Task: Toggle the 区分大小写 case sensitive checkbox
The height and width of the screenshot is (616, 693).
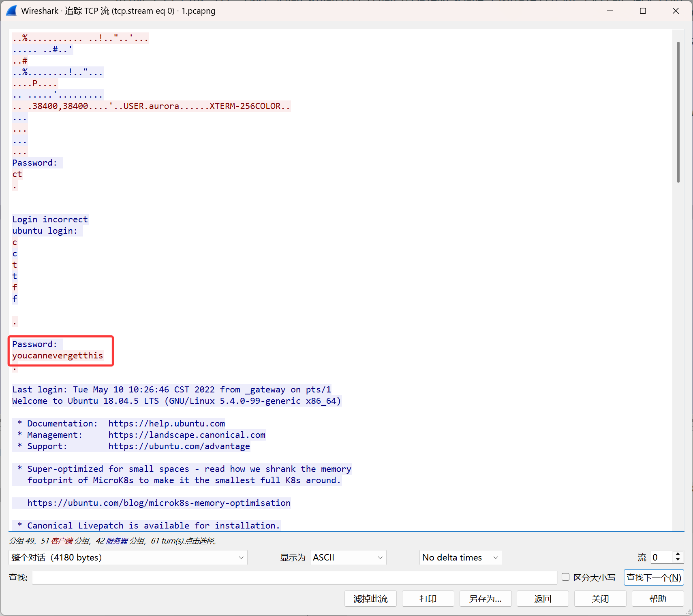Action: pyautogui.click(x=566, y=577)
